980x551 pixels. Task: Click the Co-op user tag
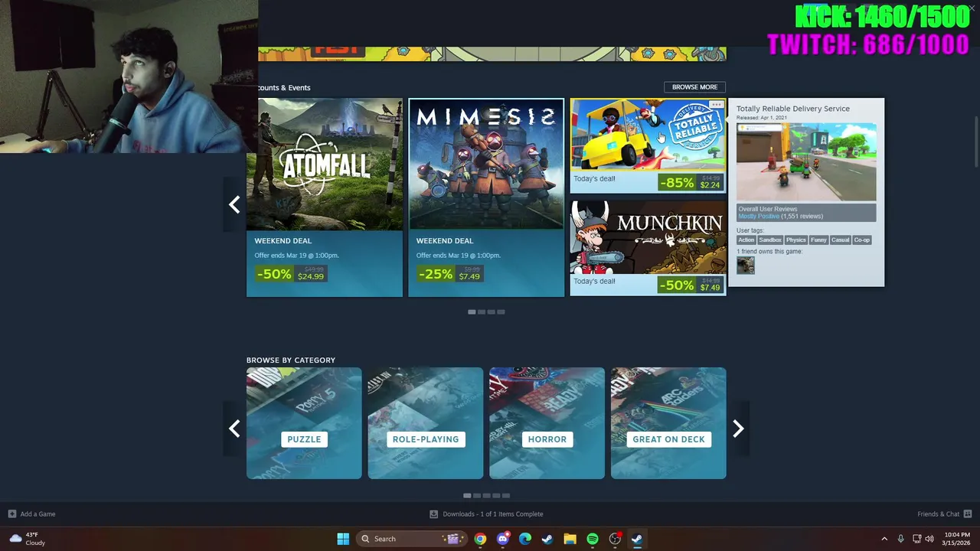(862, 240)
